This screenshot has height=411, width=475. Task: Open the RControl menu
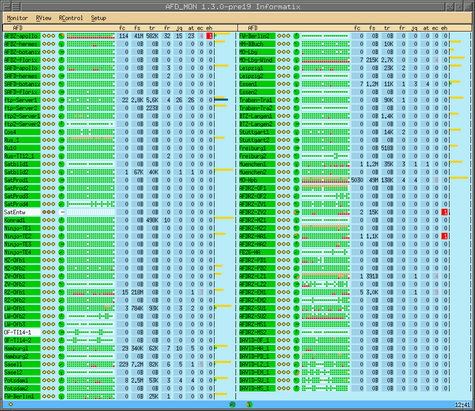point(71,18)
